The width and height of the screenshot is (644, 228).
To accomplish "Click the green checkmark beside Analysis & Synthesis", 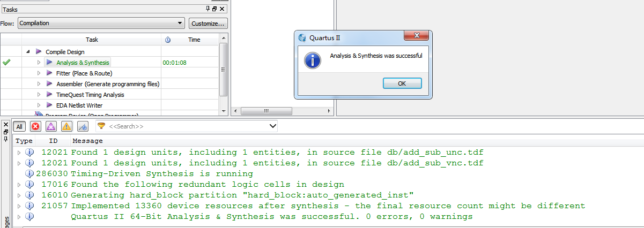I will pyautogui.click(x=6, y=63).
